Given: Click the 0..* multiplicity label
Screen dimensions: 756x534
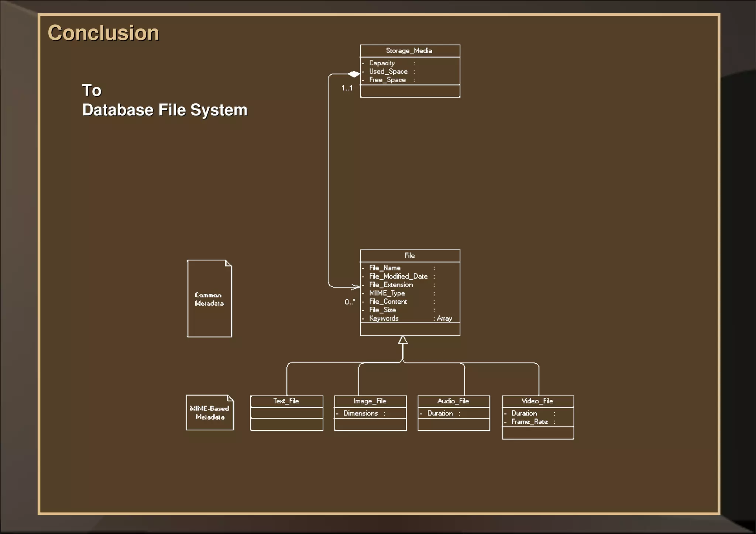Looking at the screenshot, I should point(350,302).
